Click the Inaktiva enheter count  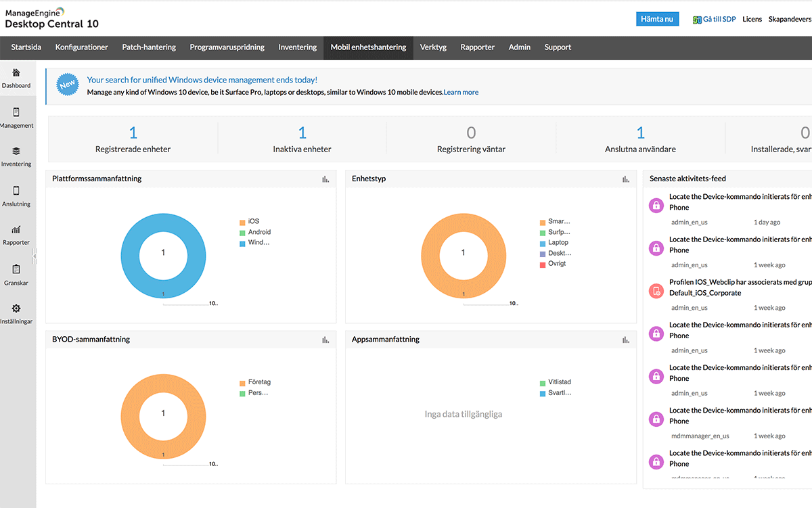(302, 133)
